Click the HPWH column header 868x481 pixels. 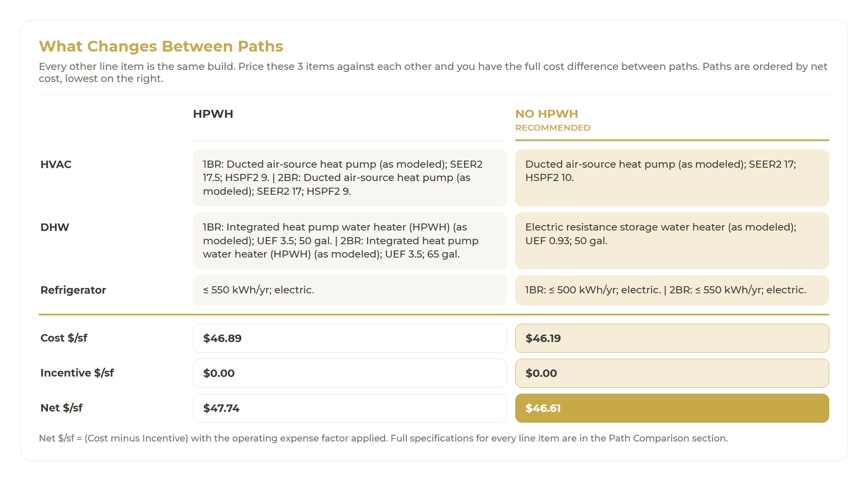213,114
